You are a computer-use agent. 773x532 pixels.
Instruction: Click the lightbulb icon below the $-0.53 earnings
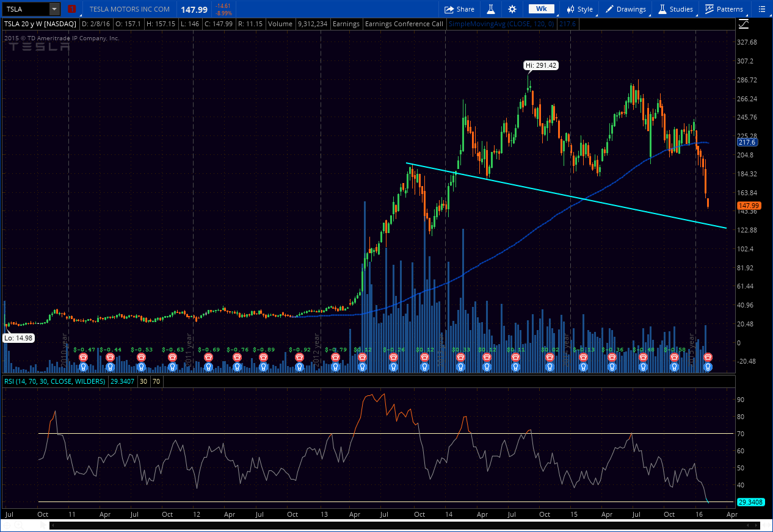click(x=141, y=367)
